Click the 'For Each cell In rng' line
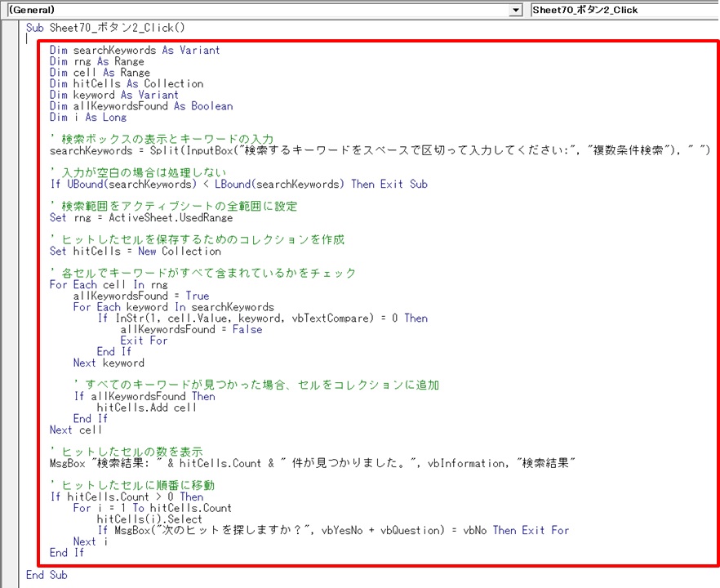The width and height of the screenshot is (720, 588). [109, 284]
